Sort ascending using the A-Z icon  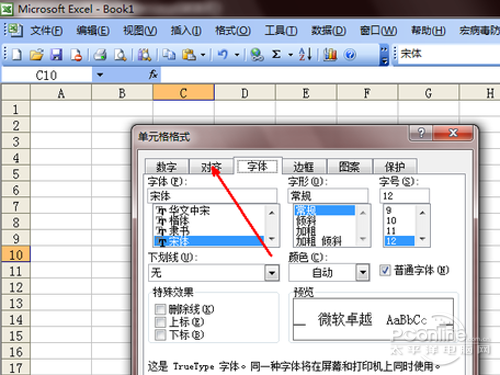click(305, 54)
